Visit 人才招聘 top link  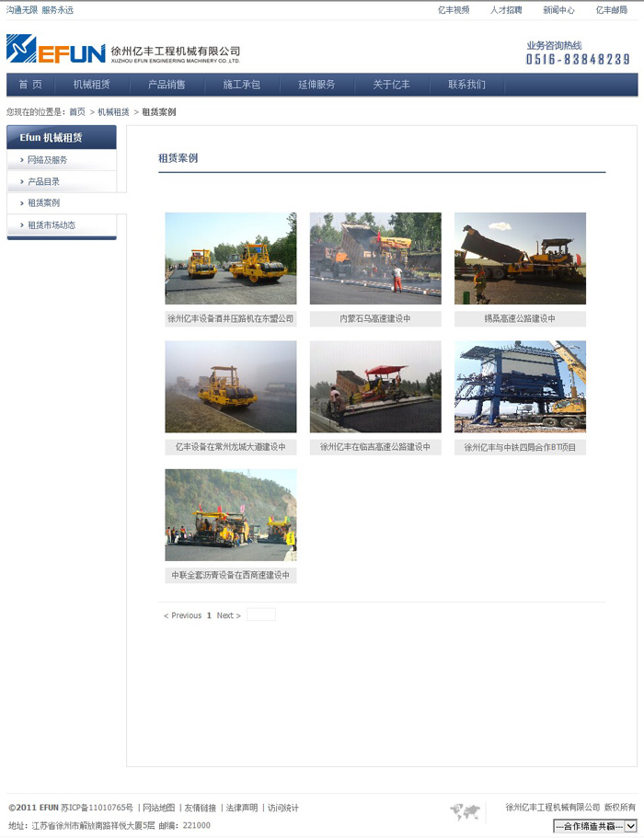506,10
